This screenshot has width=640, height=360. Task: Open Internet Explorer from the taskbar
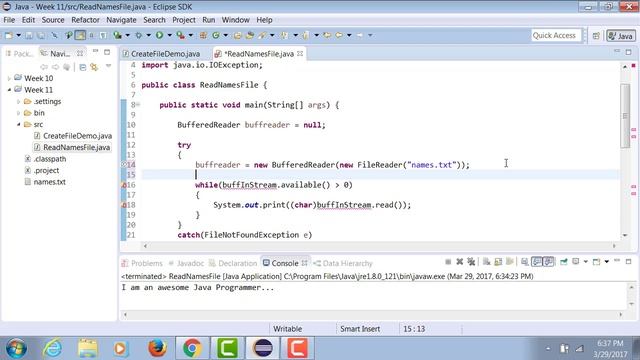click(x=52, y=348)
